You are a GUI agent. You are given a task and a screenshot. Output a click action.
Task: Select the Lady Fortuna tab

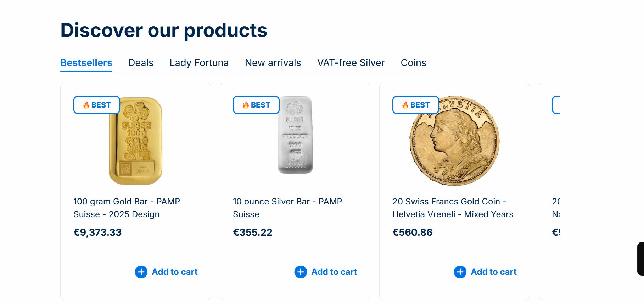pyautogui.click(x=199, y=63)
